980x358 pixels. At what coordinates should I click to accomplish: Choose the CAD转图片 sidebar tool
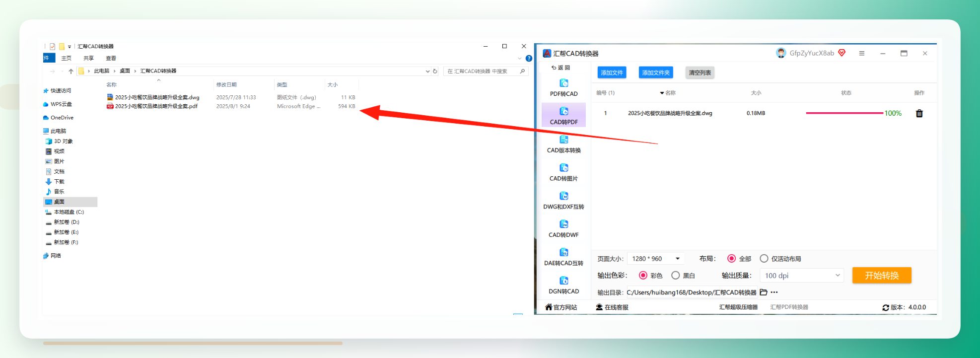(563, 172)
